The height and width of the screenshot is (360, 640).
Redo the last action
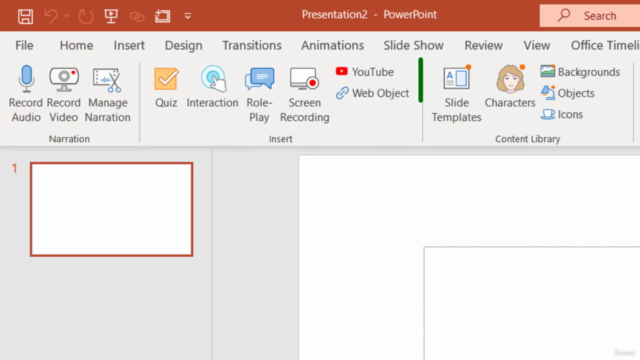[85, 16]
